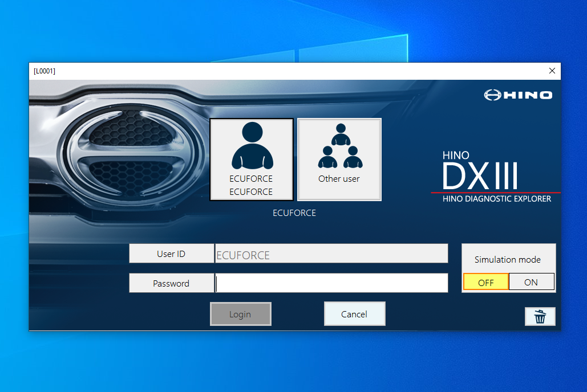
Task: Click inside the Password input field
Action: [331, 283]
